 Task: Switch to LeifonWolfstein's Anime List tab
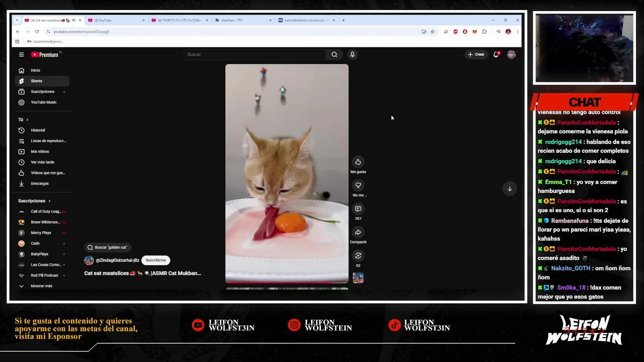[307, 20]
